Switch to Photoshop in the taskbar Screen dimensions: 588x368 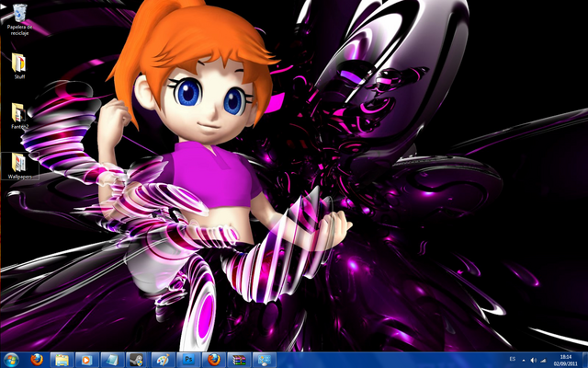coord(188,360)
